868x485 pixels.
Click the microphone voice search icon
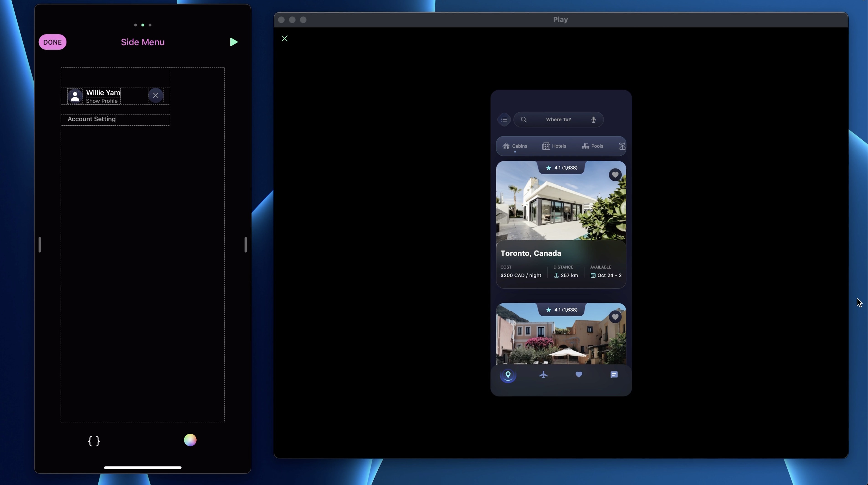[593, 120]
